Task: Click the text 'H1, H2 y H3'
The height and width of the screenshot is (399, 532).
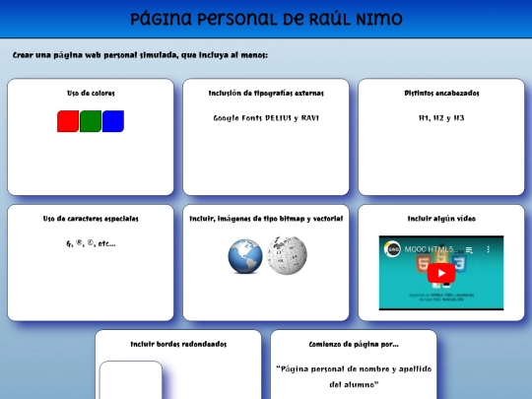Action: click(441, 118)
